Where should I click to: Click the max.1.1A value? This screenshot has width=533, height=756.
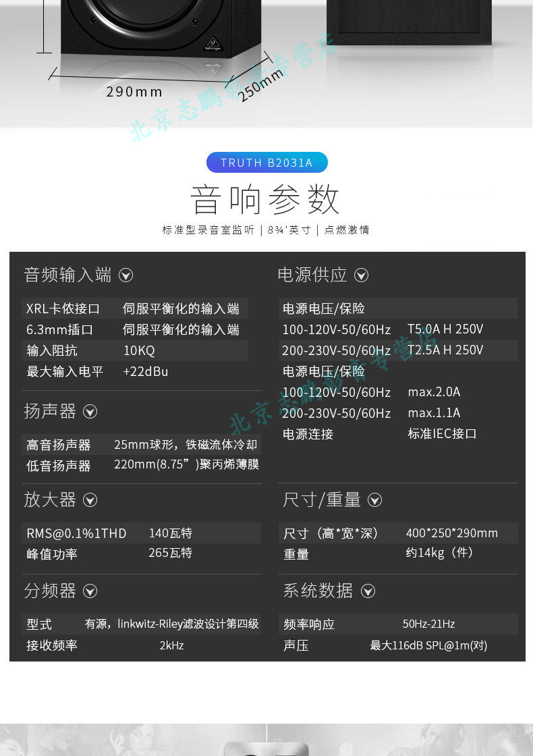pyautogui.click(x=434, y=412)
